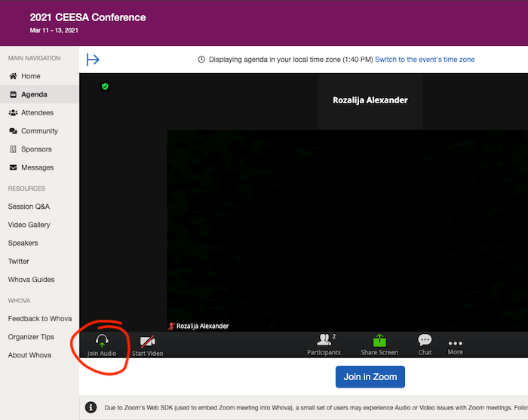Image resolution: width=528 pixels, height=420 pixels.
Task: Switch to the event's time zone
Action: pyautogui.click(x=425, y=60)
